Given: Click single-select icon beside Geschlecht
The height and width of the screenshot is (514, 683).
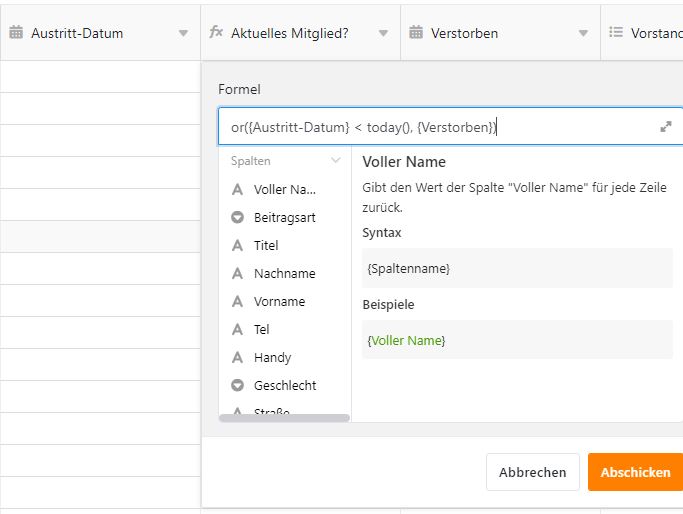Looking at the screenshot, I should coord(237,385).
